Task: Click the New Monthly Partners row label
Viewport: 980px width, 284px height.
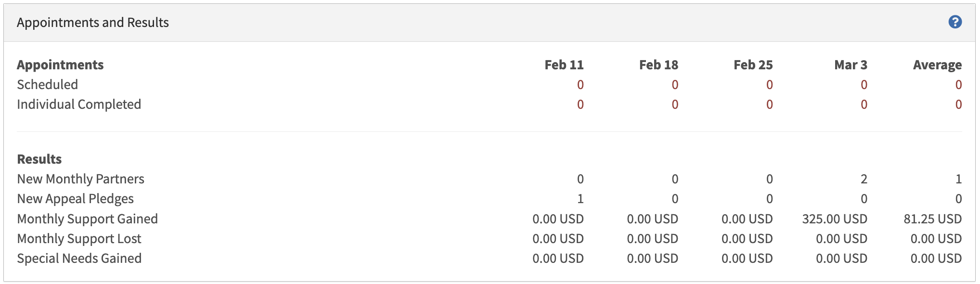Action: [80, 179]
